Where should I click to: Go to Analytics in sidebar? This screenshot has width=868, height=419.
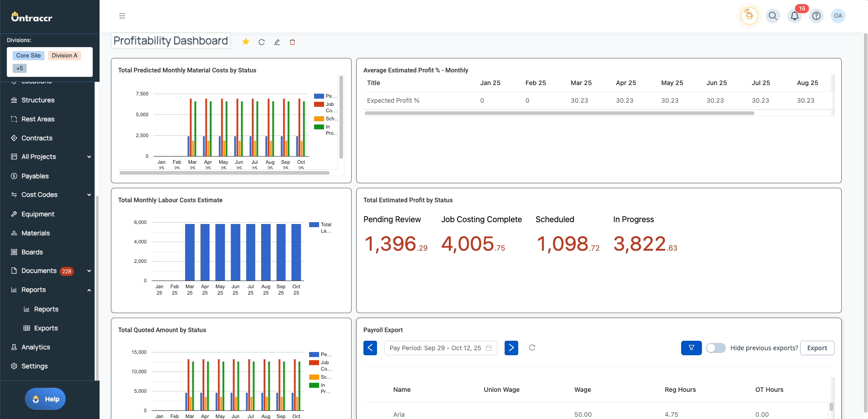point(36,347)
